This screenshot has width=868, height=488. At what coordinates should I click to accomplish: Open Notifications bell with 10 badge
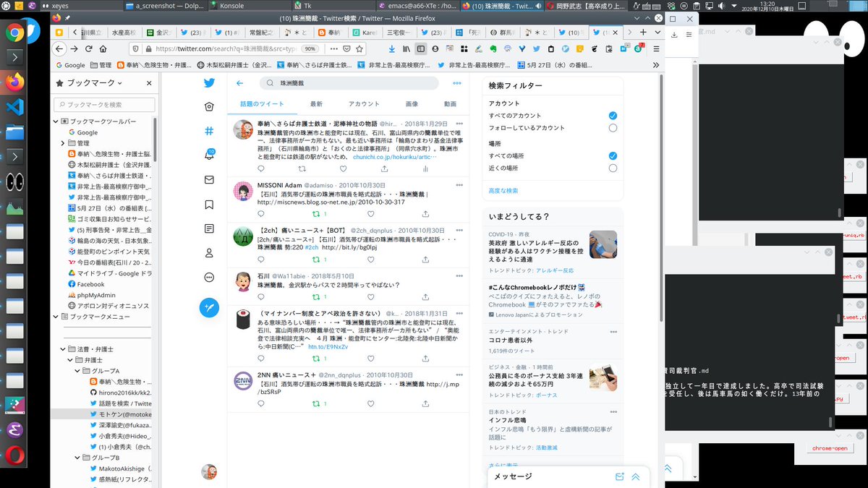209,155
